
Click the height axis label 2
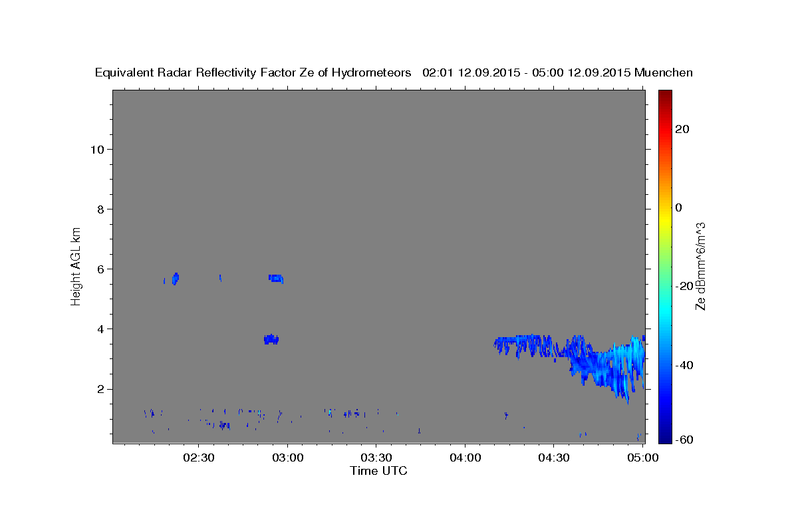click(x=100, y=389)
